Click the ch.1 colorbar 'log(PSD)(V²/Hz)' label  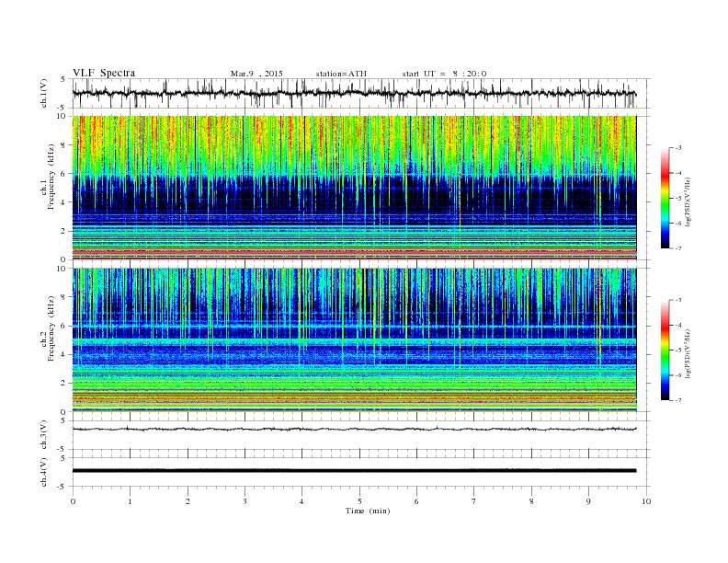coord(689,202)
